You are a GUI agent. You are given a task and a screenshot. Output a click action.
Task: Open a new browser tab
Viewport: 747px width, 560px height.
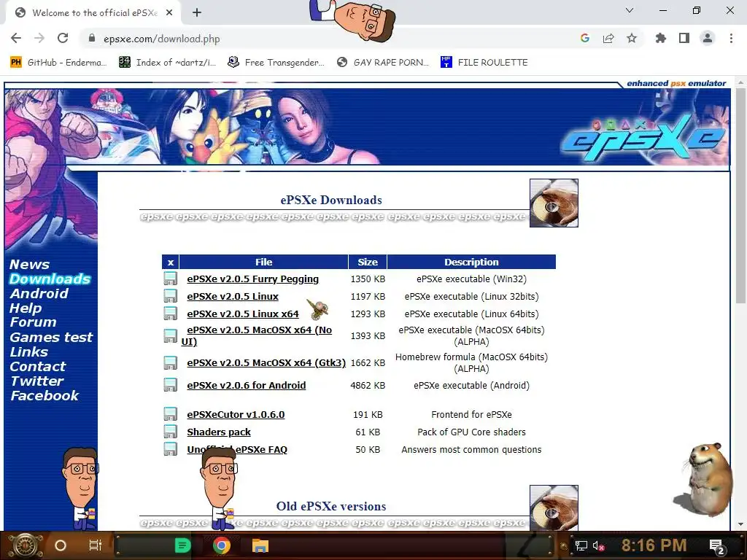(x=197, y=13)
